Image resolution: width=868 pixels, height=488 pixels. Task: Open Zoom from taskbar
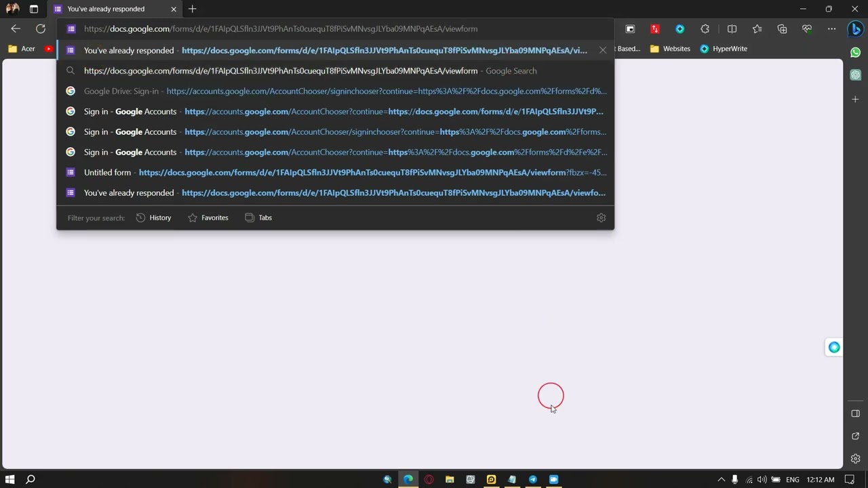tap(554, 479)
